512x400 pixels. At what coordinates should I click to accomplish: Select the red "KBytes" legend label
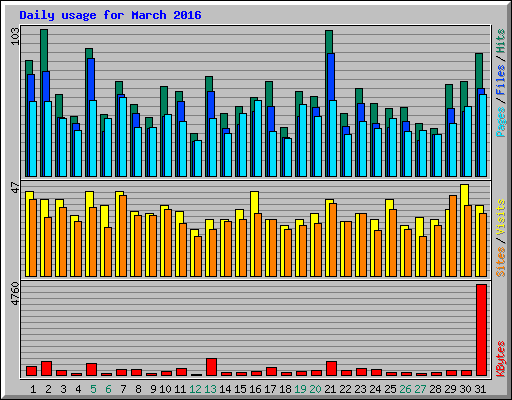tap(501, 359)
